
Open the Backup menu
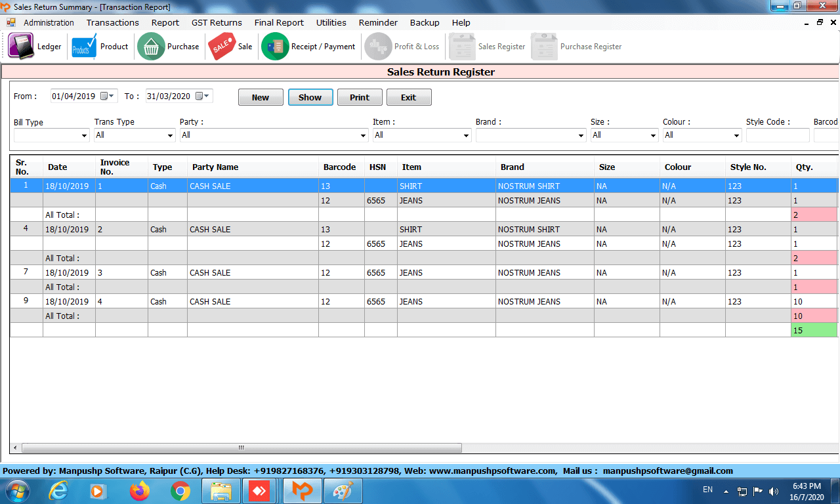pos(425,22)
